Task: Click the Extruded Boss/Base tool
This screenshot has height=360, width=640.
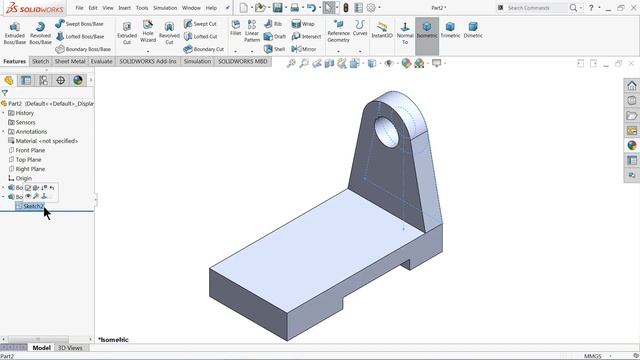Action: [x=15, y=33]
